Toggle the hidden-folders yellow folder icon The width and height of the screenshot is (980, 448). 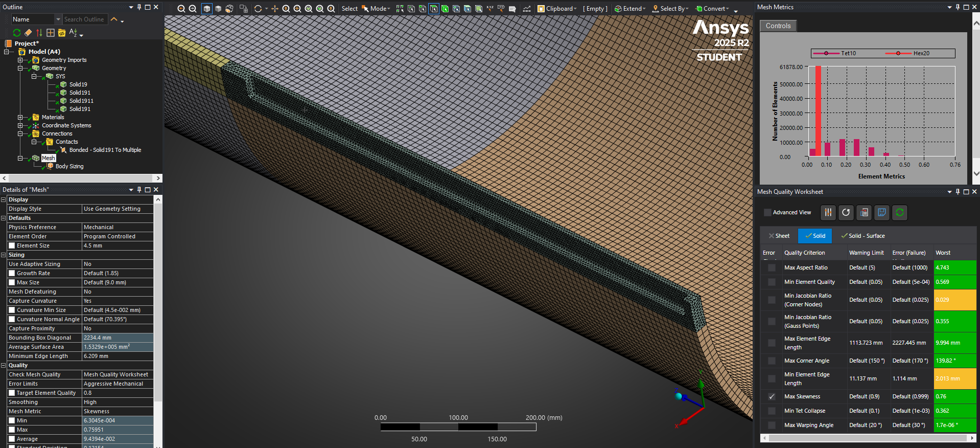pos(62,33)
